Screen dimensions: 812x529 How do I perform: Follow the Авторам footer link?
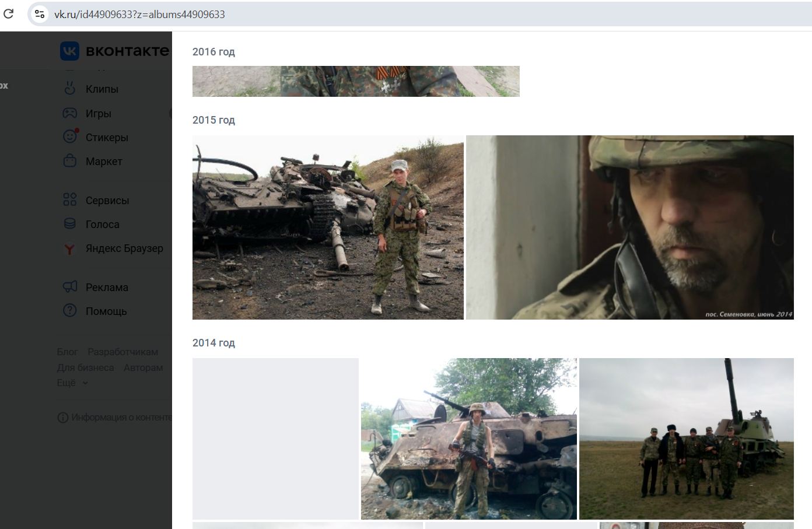click(143, 367)
